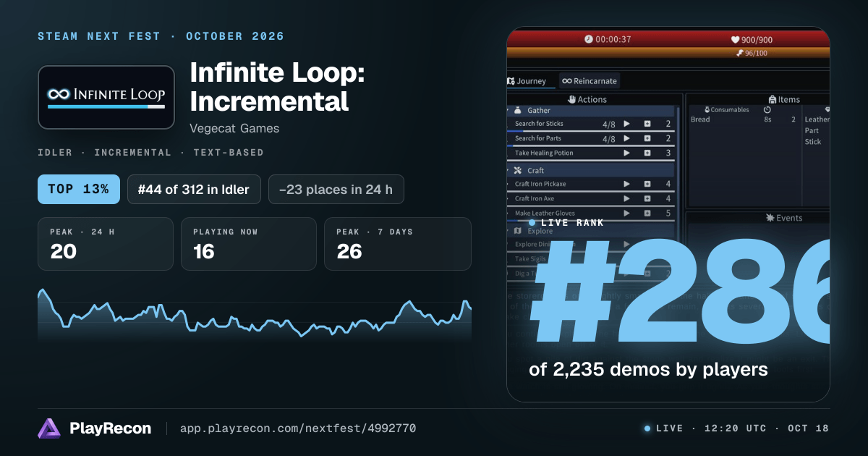The width and height of the screenshot is (868, 456).
Task: Play the Search for Parts action
Action: click(x=627, y=138)
